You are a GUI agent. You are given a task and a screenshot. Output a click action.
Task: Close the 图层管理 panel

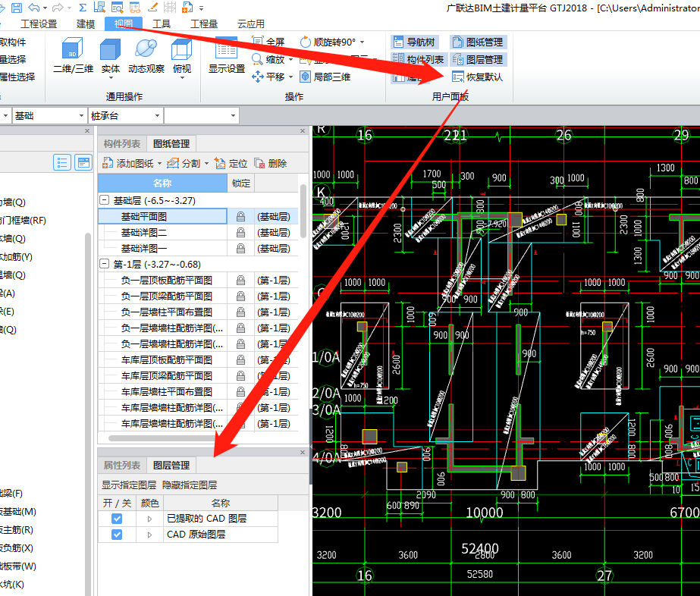(303, 452)
